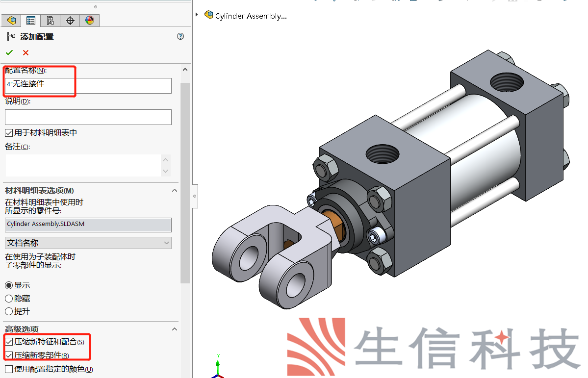Click the 添加配置 flag icon
Viewport: 588px width, 378px height.
tap(11, 36)
